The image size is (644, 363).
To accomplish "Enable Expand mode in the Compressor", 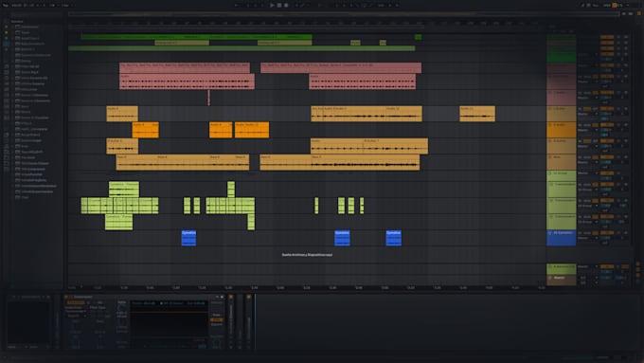I will [217, 324].
